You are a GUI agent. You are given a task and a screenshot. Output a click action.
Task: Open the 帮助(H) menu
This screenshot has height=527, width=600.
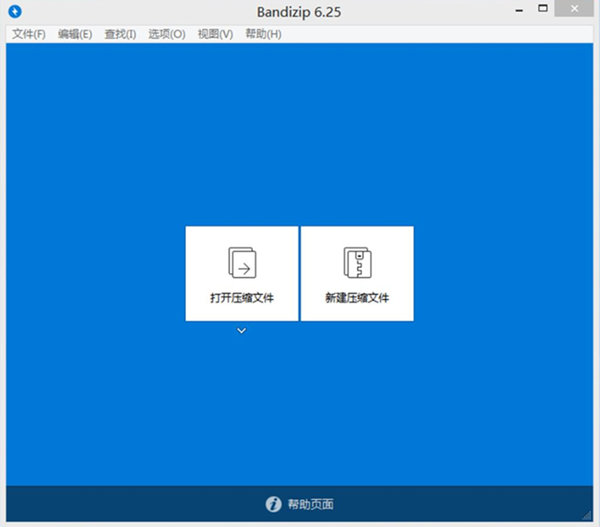(263, 34)
